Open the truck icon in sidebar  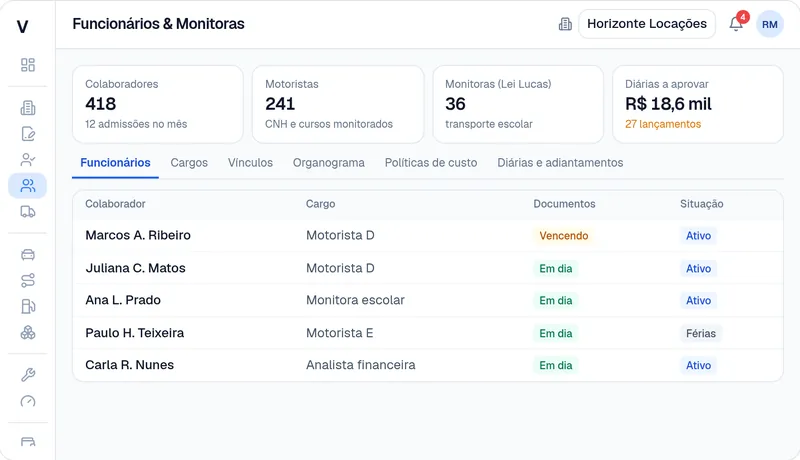click(28, 212)
